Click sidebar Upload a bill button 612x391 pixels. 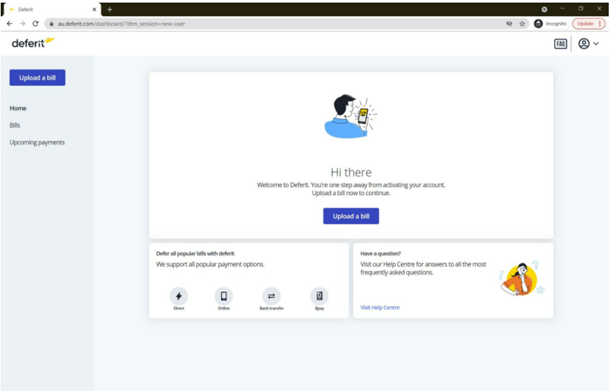point(37,78)
